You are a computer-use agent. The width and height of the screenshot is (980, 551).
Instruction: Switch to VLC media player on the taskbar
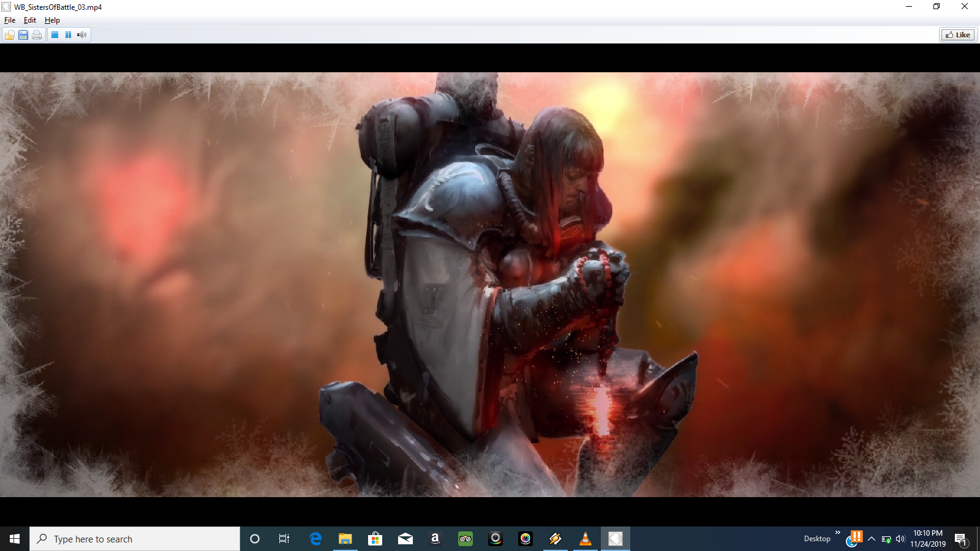(586, 539)
